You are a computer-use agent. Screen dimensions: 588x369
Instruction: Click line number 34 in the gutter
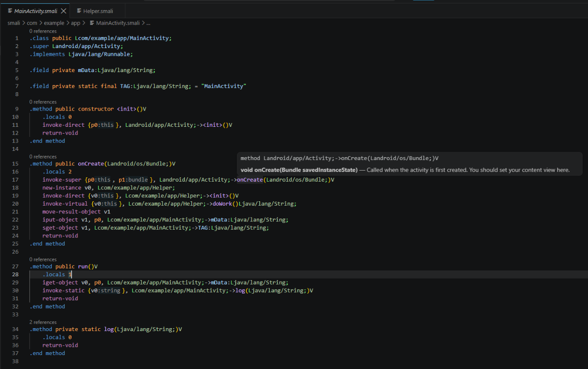coord(15,330)
